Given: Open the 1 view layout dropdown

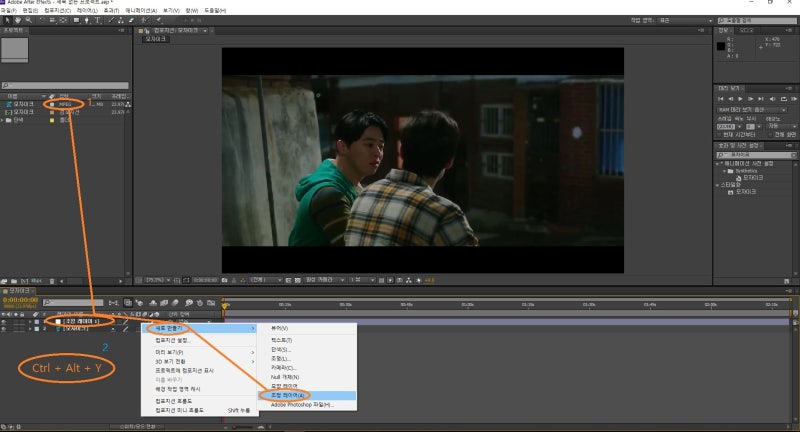Looking at the screenshot, I should (x=362, y=280).
